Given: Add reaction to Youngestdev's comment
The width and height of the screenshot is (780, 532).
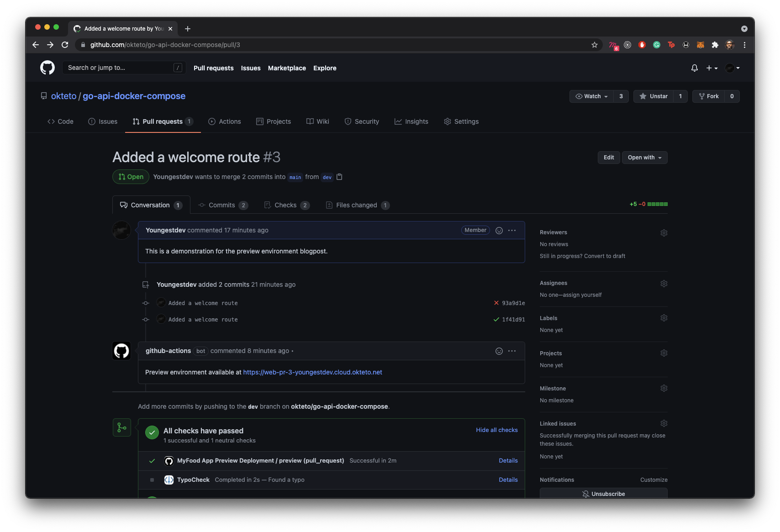Looking at the screenshot, I should coord(499,231).
